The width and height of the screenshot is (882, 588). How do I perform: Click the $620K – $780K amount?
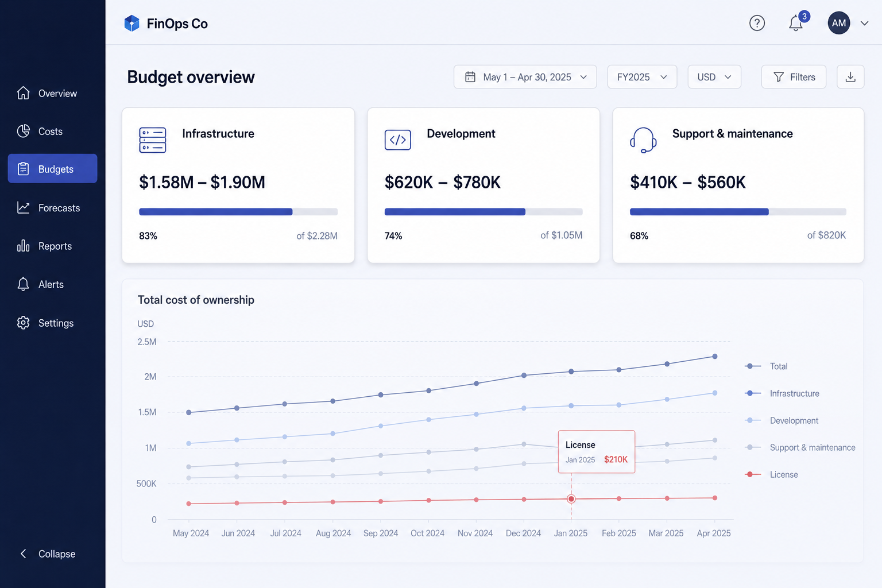coord(443,183)
